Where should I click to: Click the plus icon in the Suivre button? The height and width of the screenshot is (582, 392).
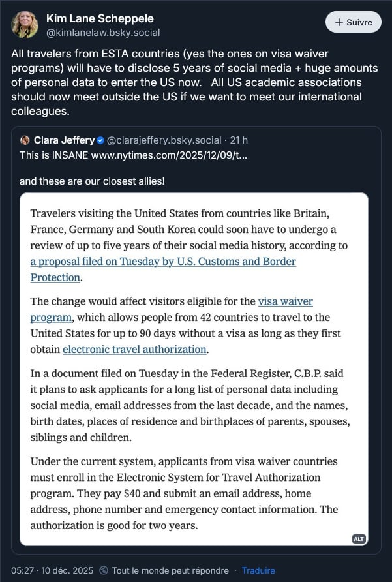(x=339, y=22)
